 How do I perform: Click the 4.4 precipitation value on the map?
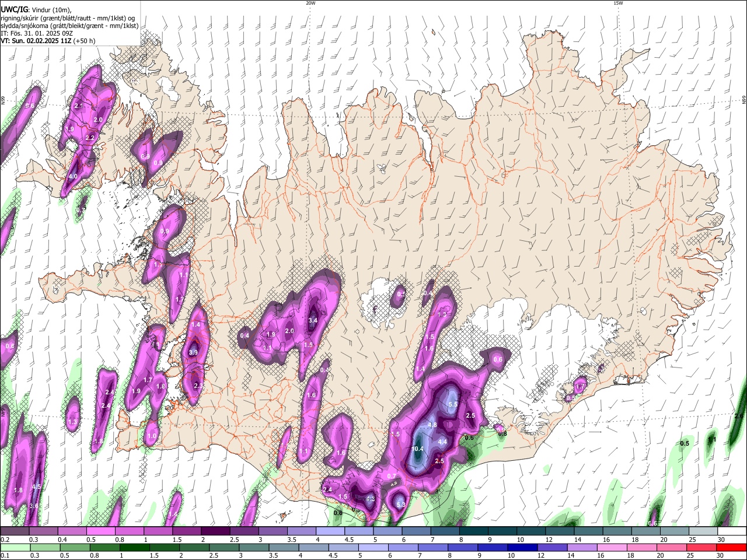[442, 442]
